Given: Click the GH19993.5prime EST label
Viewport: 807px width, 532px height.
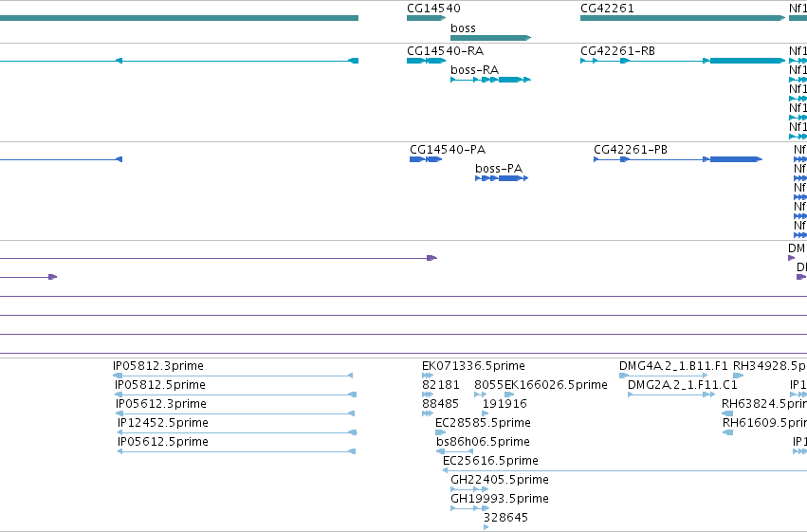Looking at the screenshot, I should coord(500,499).
